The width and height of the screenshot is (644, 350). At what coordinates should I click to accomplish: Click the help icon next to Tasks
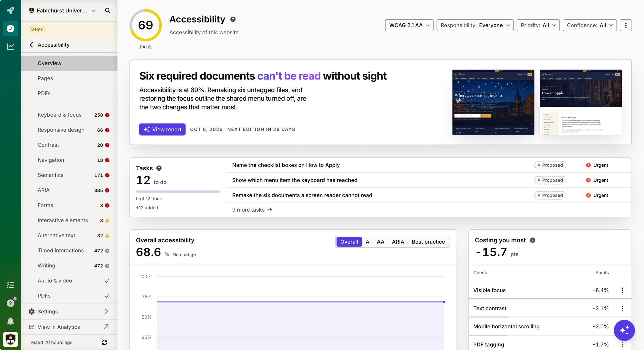159,168
